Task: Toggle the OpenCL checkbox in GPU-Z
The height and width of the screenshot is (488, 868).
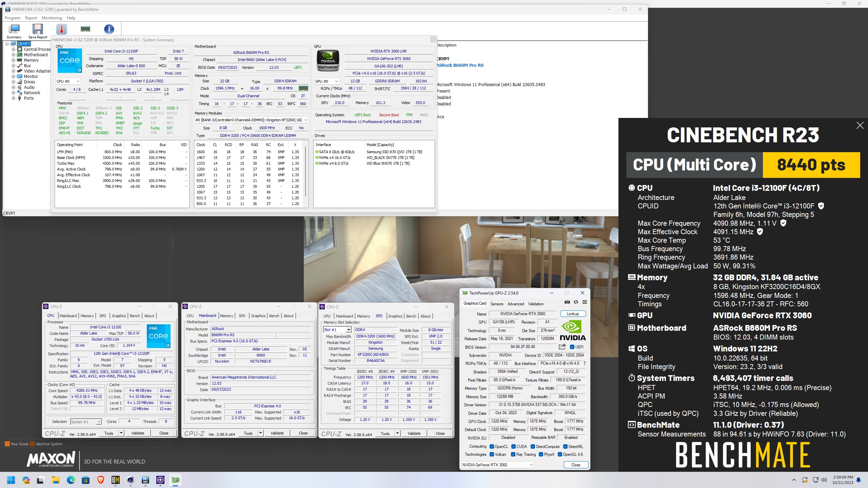Action: tap(492, 447)
